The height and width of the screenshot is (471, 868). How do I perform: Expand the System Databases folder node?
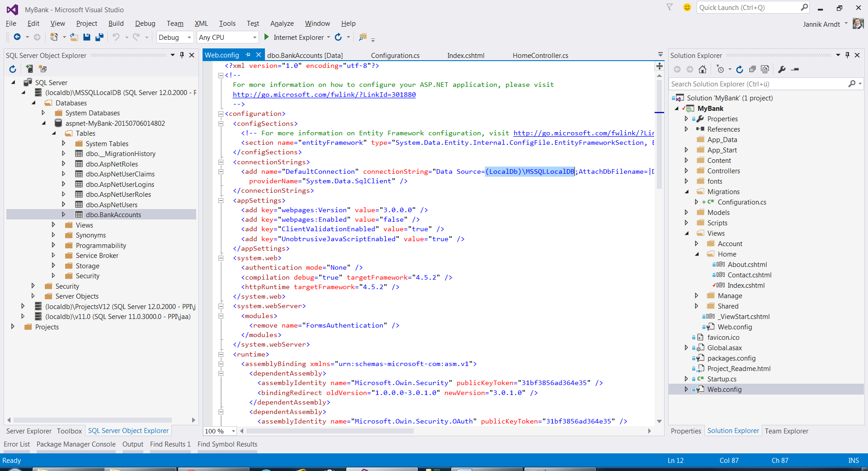(43, 113)
